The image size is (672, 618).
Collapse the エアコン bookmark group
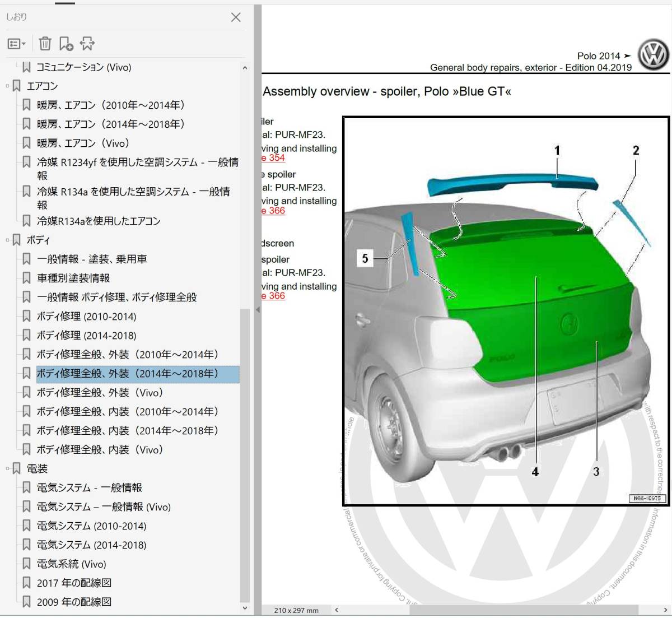click(x=7, y=86)
